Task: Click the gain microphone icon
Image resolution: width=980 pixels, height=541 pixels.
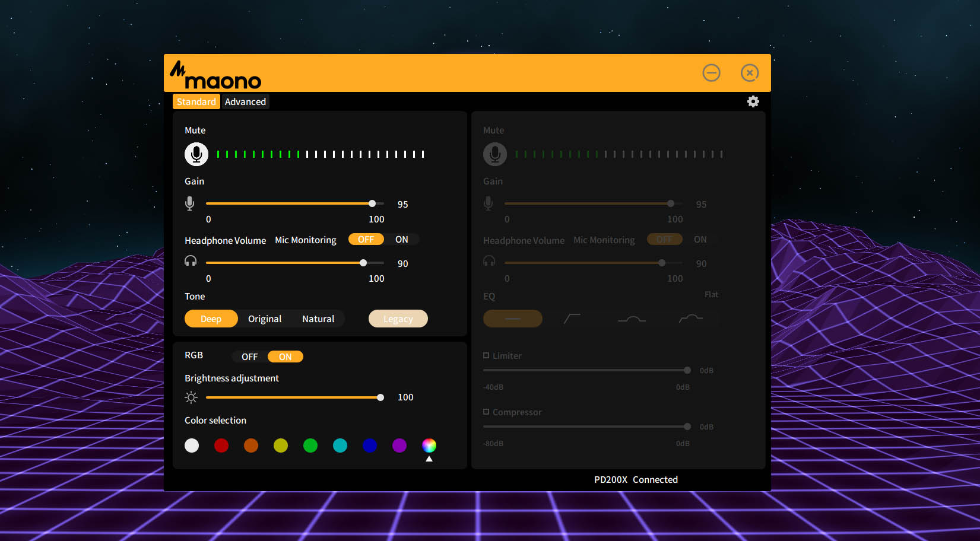Action: point(190,202)
